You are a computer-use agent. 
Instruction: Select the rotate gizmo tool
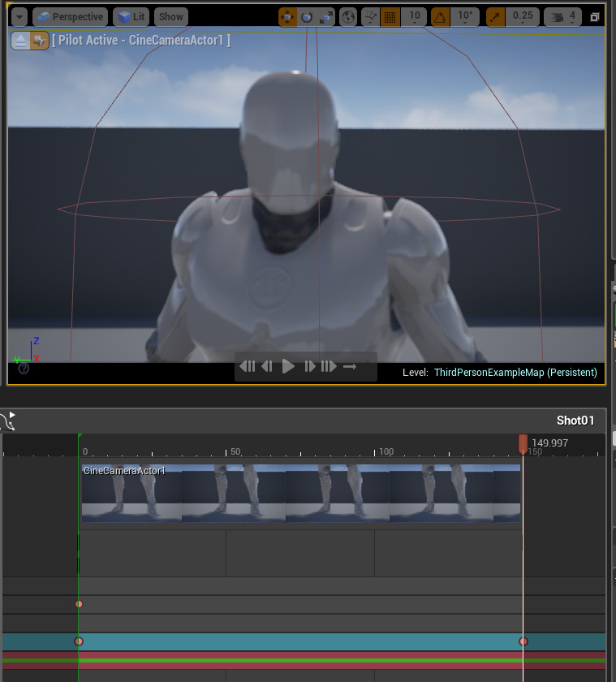point(307,17)
